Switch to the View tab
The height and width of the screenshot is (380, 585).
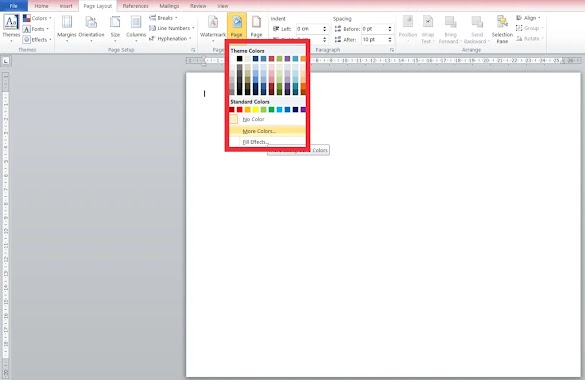(222, 6)
